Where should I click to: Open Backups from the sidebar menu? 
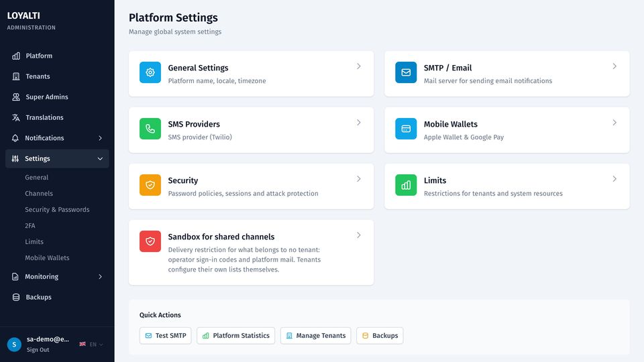[x=57, y=297]
